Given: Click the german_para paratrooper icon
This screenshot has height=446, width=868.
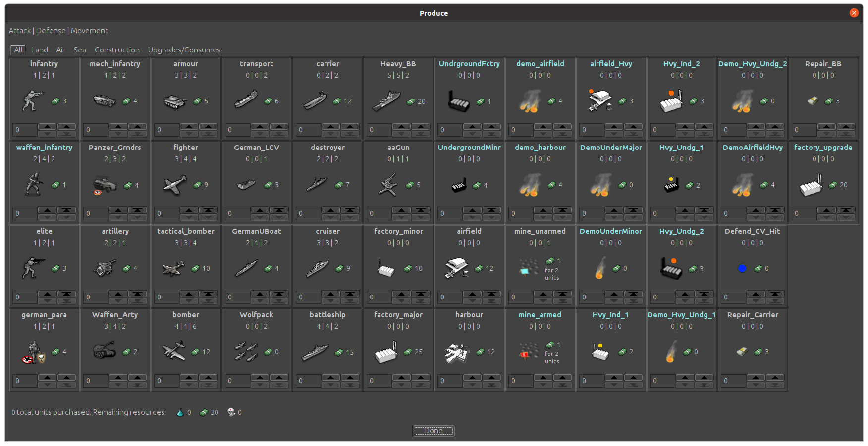Looking at the screenshot, I should (x=34, y=352).
